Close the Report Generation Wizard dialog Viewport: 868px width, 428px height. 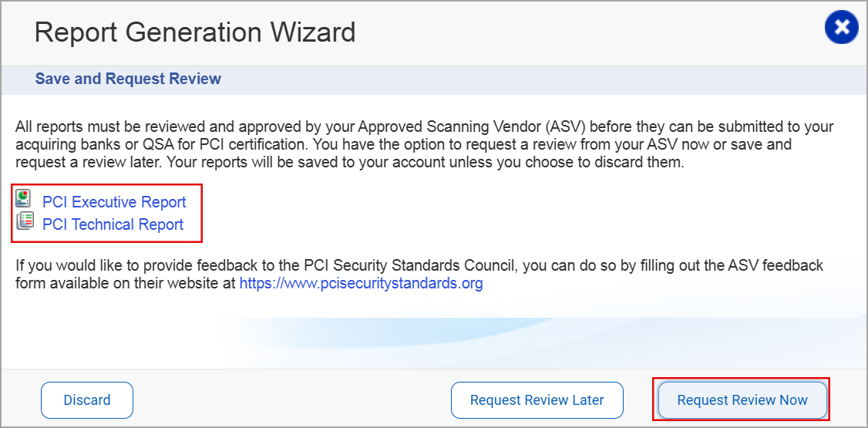[841, 29]
